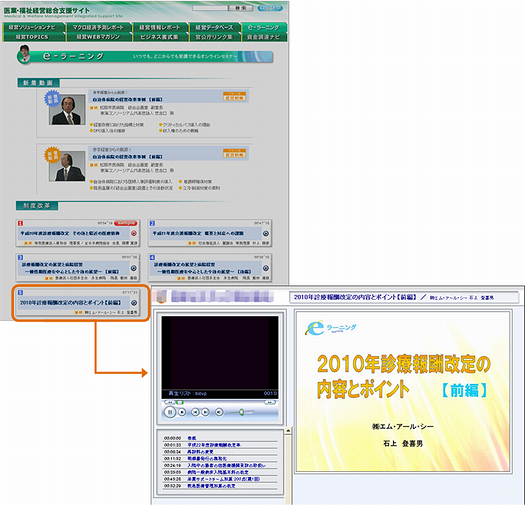Open the 経営ソリューションナビ menu tab
This screenshot has width=525, height=505.
coord(33,27)
